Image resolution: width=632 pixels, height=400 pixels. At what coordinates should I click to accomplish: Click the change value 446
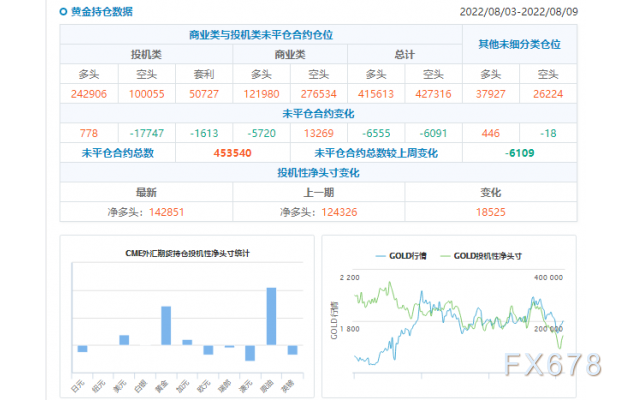491,133
